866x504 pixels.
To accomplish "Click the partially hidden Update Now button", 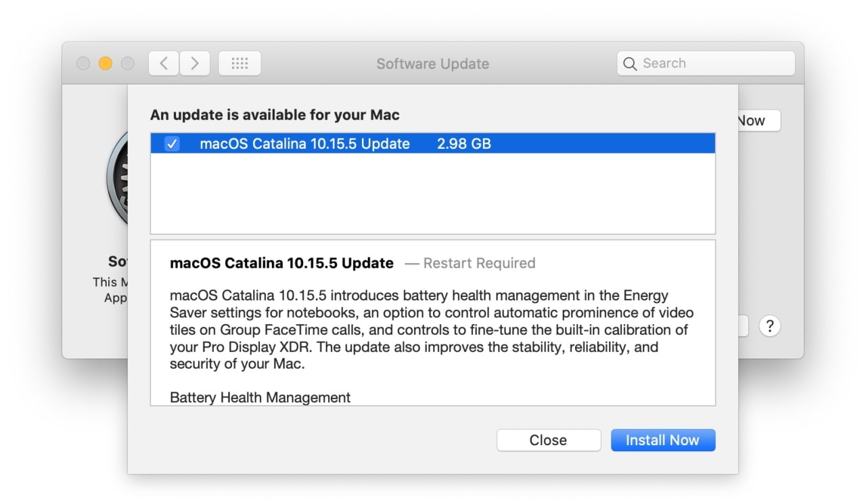I will tap(758, 121).
